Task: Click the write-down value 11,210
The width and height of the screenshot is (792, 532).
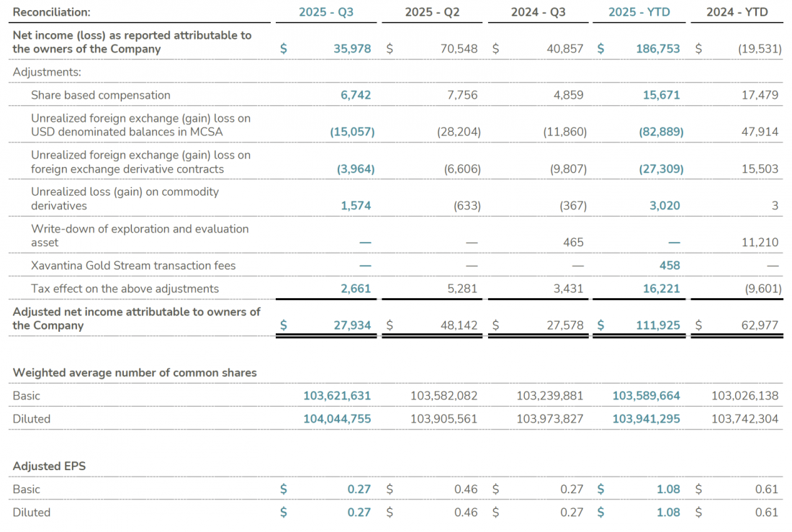Action: pyautogui.click(x=760, y=243)
